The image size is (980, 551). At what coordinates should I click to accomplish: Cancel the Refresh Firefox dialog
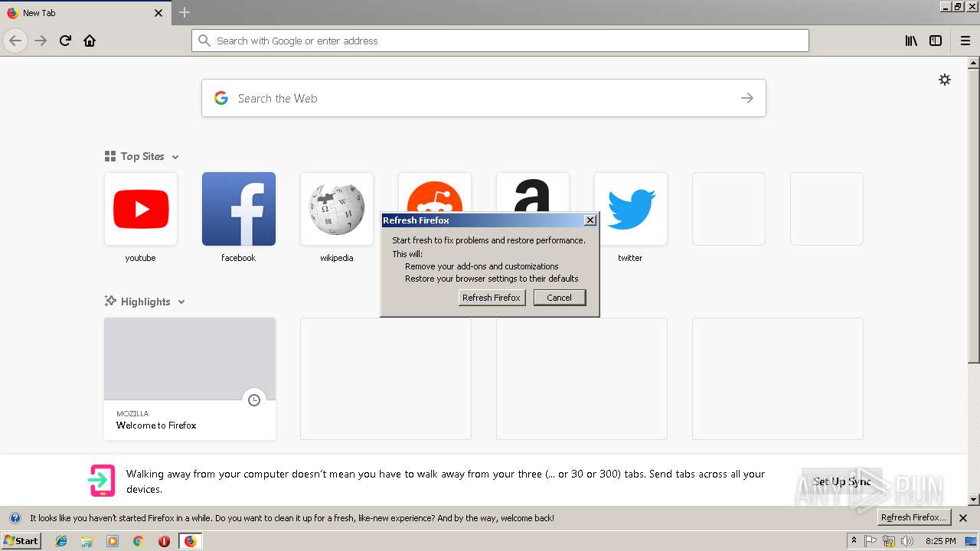pos(560,298)
